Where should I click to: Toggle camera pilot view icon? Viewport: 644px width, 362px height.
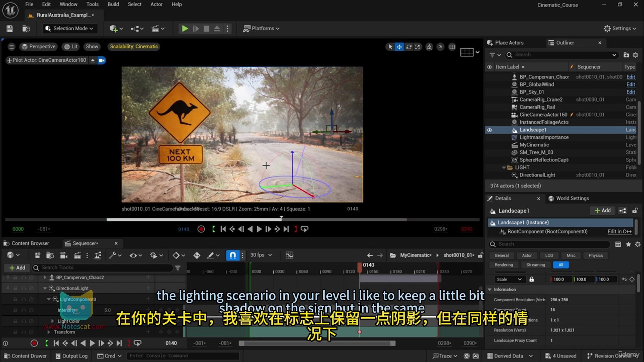coord(102,60)
